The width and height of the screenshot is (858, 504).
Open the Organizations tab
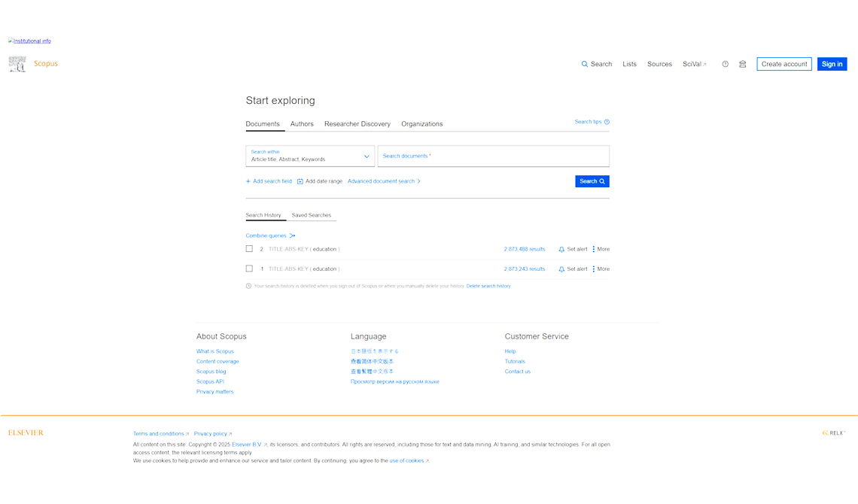(422, 124)
